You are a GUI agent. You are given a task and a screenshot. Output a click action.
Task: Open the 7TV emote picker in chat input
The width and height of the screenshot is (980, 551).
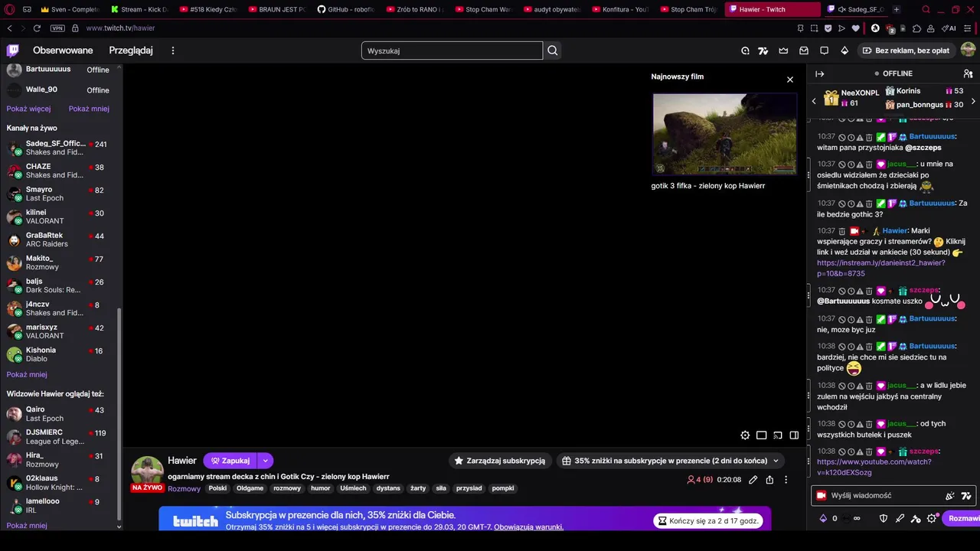pyautogui.click(x=966, y=496)
